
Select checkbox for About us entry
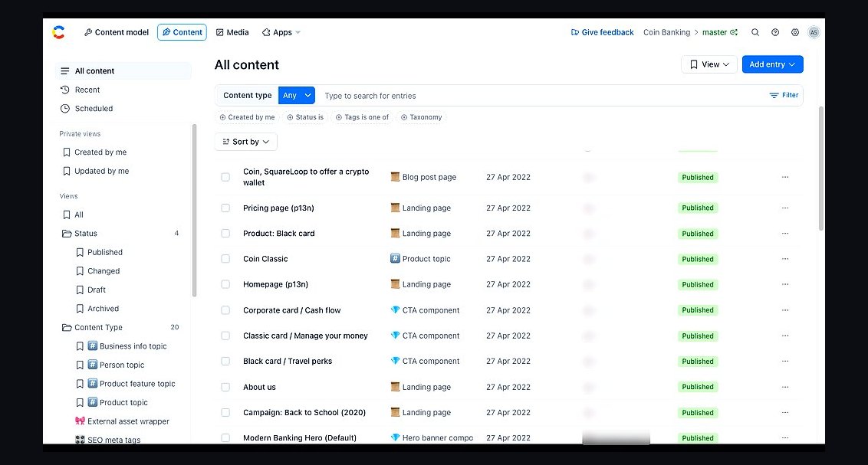tap(225, 387)
